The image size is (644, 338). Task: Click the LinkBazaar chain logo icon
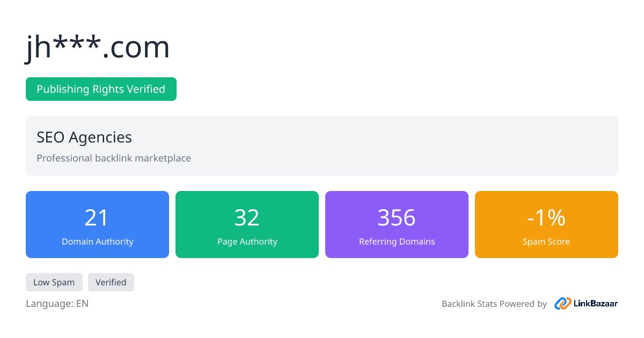[563, 304]
